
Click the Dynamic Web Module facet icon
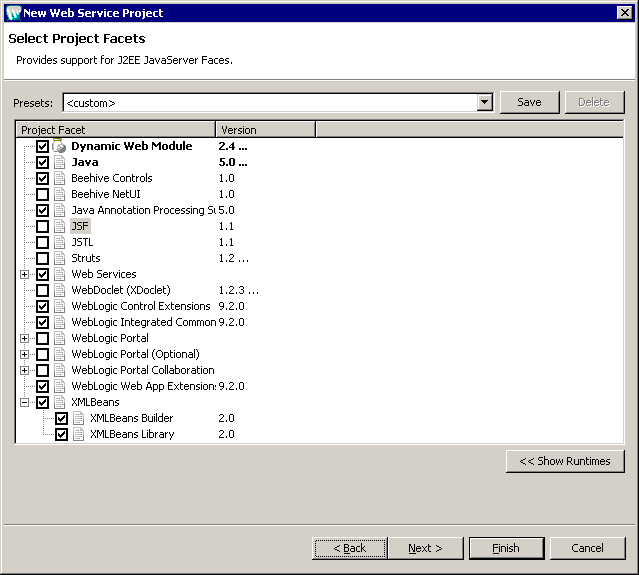59,146
